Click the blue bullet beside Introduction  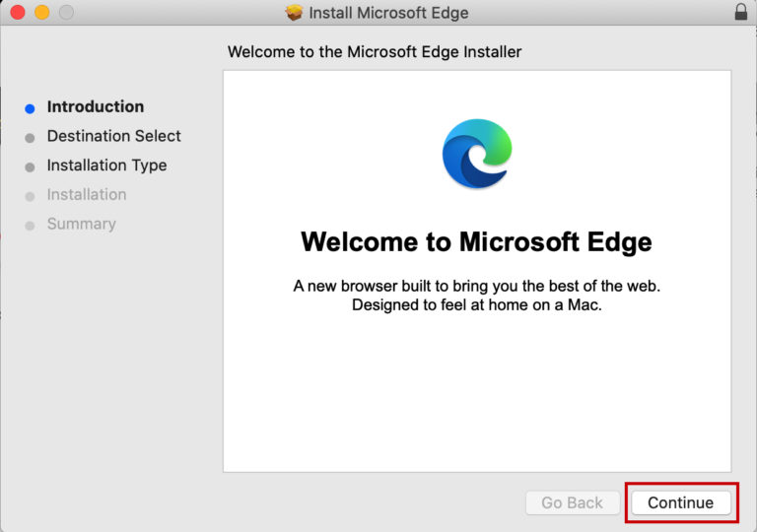click(x=30, y=108)
